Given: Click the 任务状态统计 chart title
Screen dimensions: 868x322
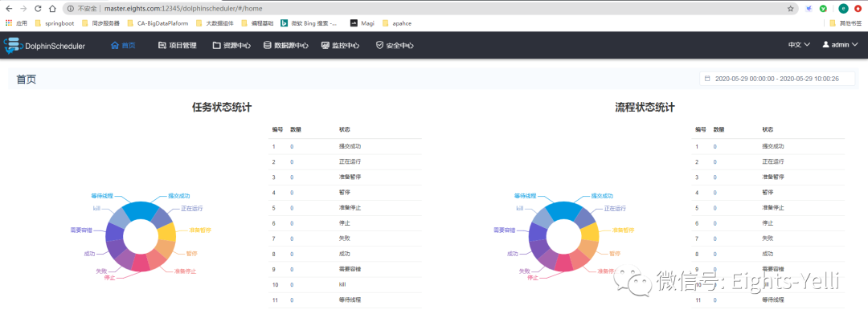Looking at the screenshot, I should (x=222, y=108).
